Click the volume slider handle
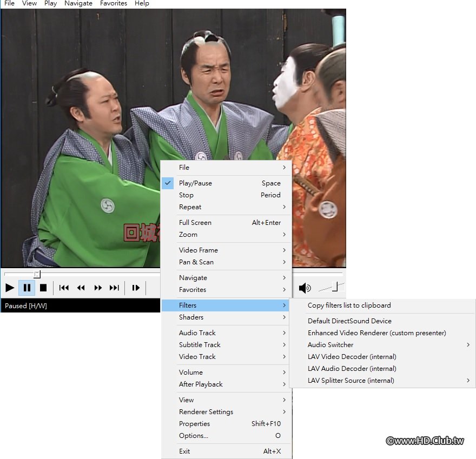The image size is (476, 459). coord(335,287)
